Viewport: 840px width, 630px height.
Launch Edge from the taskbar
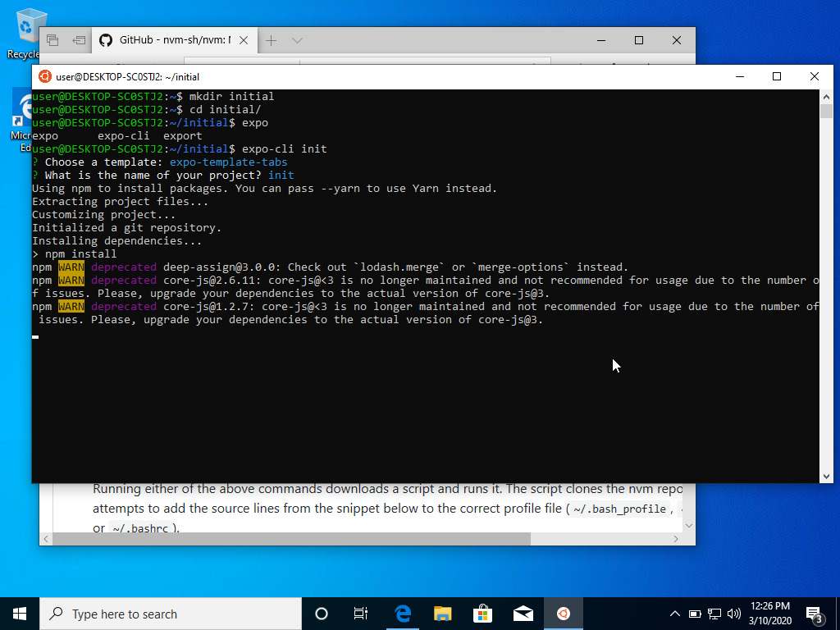pos(402,614)
